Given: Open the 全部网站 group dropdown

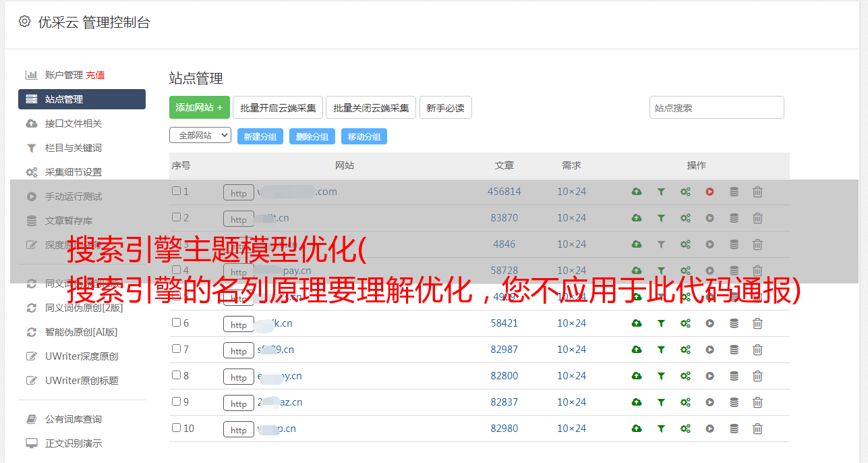Looking at the screenshot, I should coord(200,135).
